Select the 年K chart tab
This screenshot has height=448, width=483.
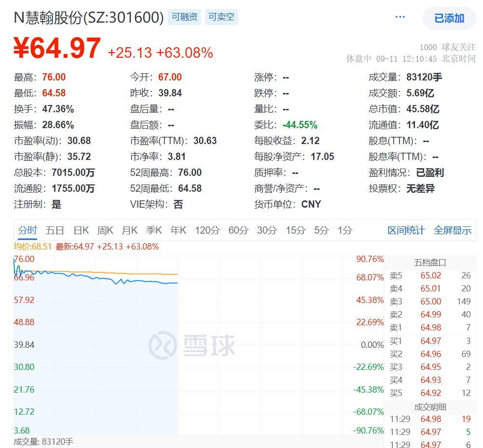178,230
